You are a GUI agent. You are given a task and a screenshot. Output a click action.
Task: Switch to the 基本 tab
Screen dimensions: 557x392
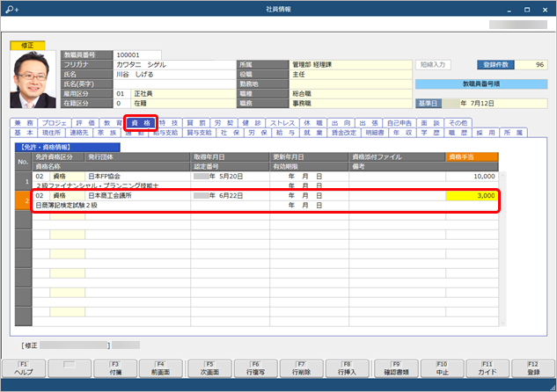23,133
